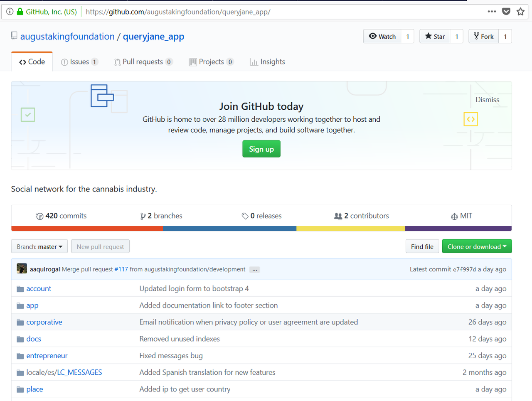Watch this repository
Screen dimensions: 532x401
382,36
